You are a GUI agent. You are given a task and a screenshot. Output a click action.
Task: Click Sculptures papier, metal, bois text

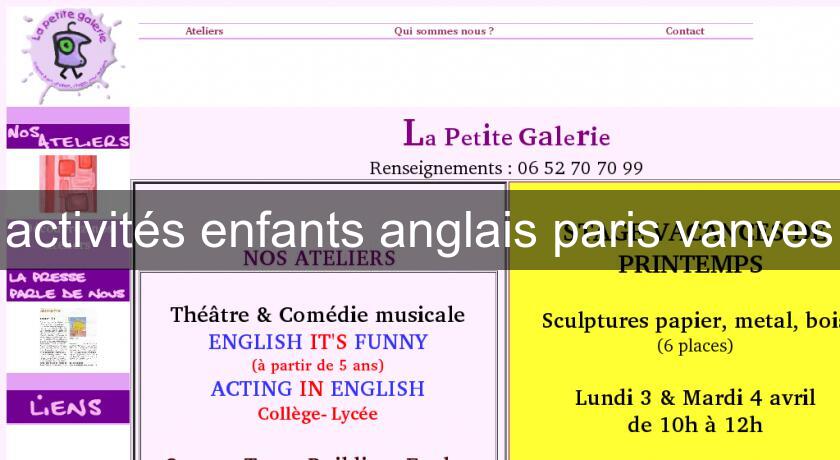[691, 321]
